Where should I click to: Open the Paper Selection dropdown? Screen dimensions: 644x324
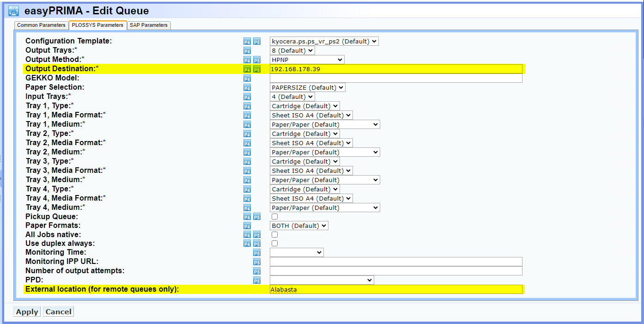pos(307,87)
